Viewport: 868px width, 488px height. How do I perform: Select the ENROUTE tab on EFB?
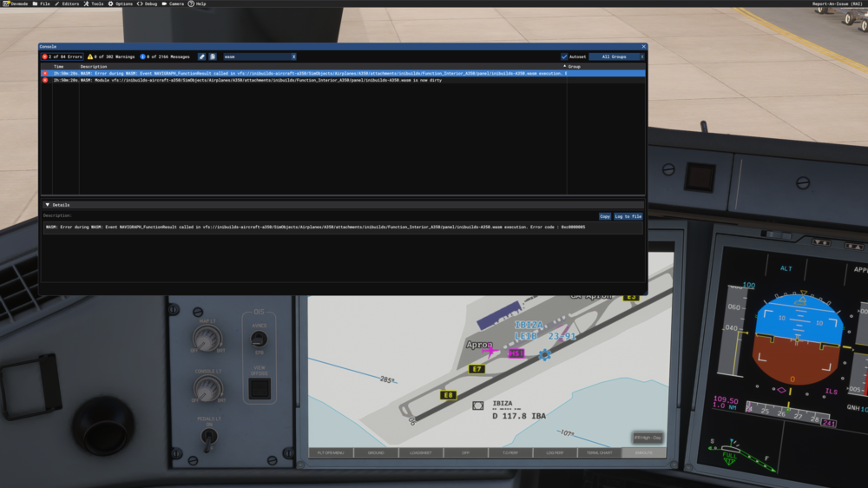click(644, 452)
